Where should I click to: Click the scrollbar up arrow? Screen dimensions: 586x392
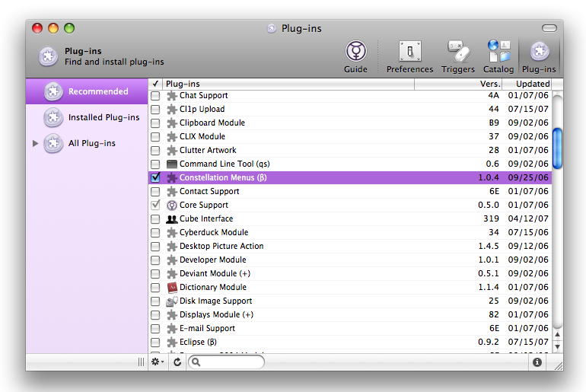click(557, 334)
